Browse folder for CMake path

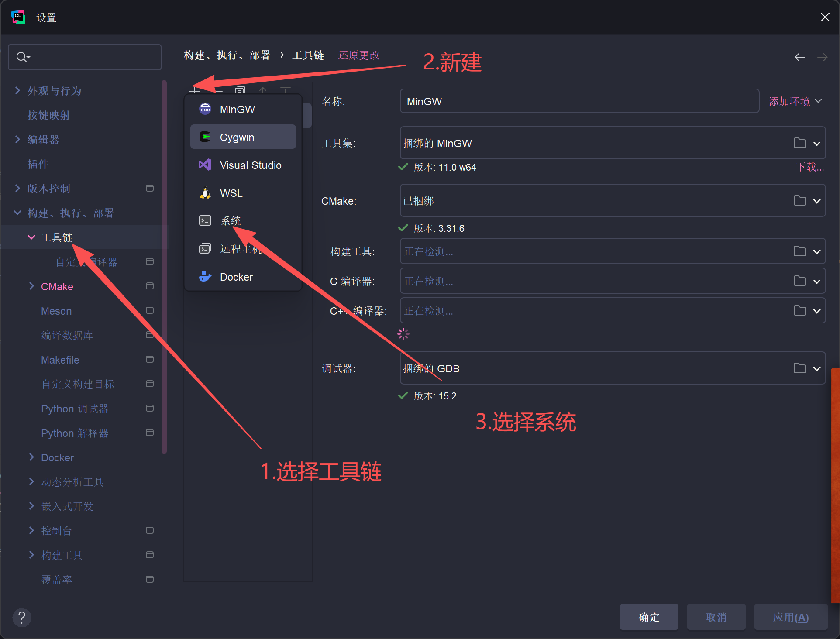(x=800, y=200)
